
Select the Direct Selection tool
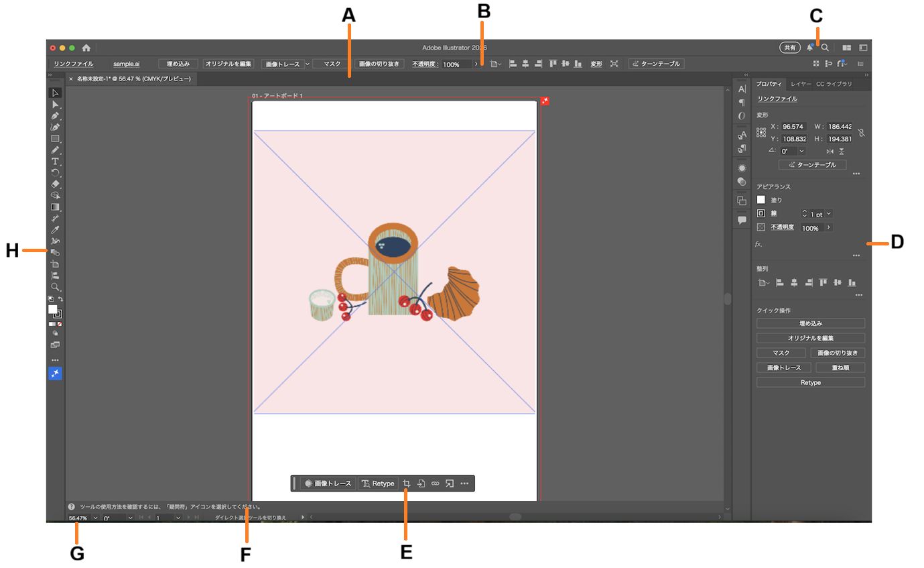(56, 105)
